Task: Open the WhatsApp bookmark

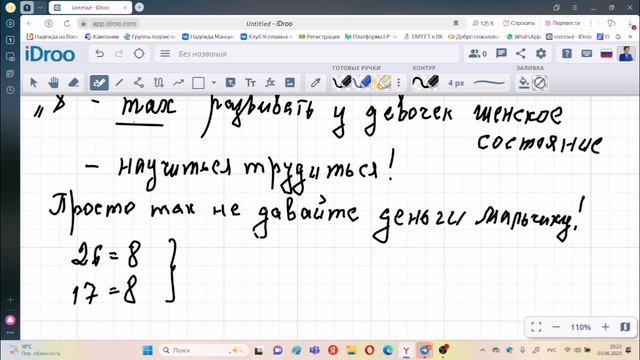Action: [524, 37]
